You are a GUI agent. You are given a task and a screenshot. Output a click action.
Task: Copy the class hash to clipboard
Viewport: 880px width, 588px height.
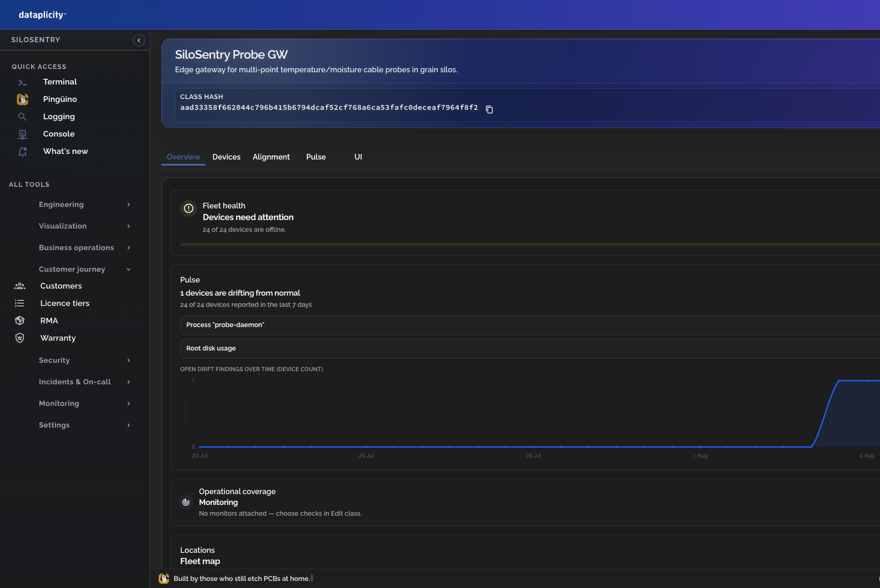pyautogui.click(x=490, y=109)
